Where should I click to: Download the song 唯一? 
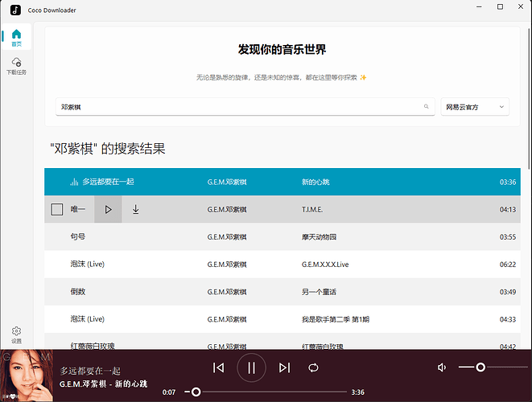tap(135, 210)
